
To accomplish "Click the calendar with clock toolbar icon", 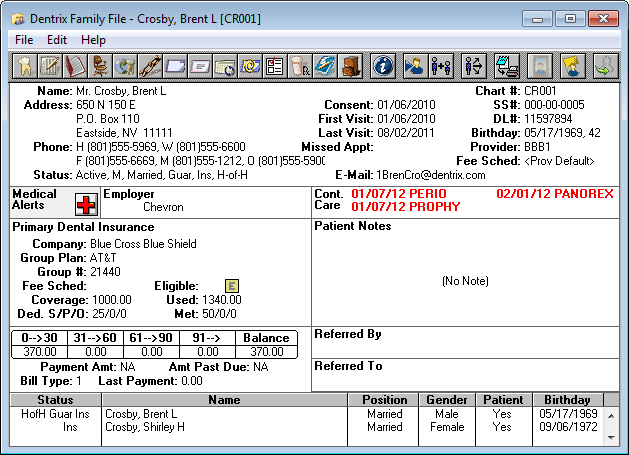I will [x=224, y=66].
